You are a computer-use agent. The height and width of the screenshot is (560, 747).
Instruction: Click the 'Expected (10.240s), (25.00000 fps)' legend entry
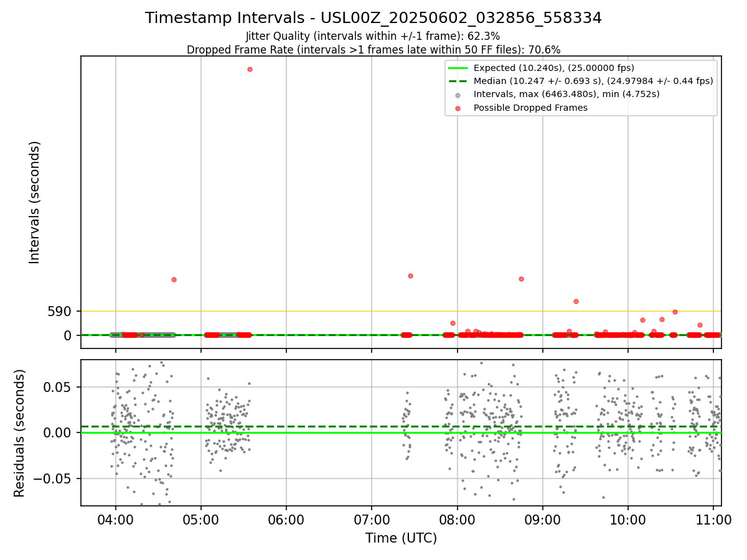[554, 68]
